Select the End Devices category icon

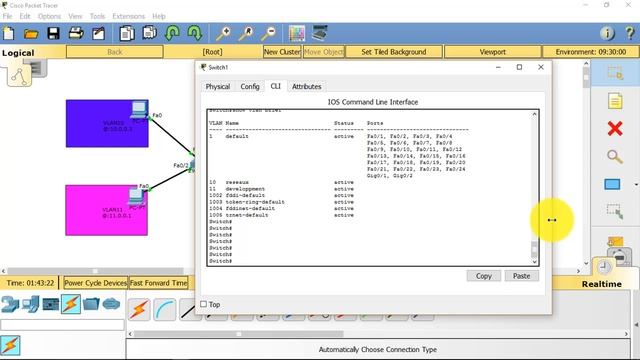(31, 304)
